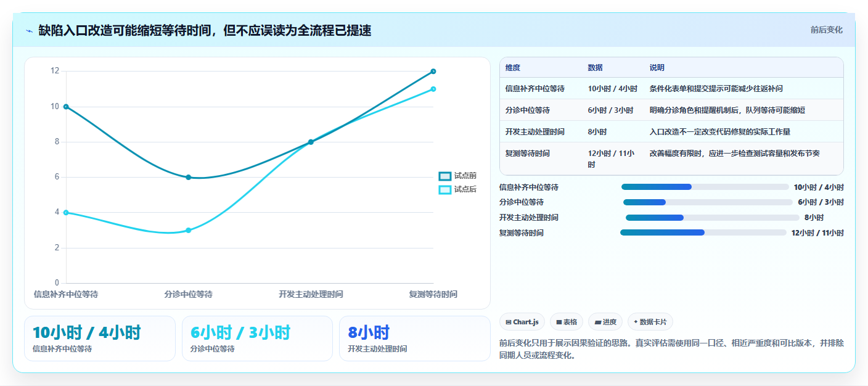
Task: Click the 试点后 data point at 4
Action: coord(66,213)
